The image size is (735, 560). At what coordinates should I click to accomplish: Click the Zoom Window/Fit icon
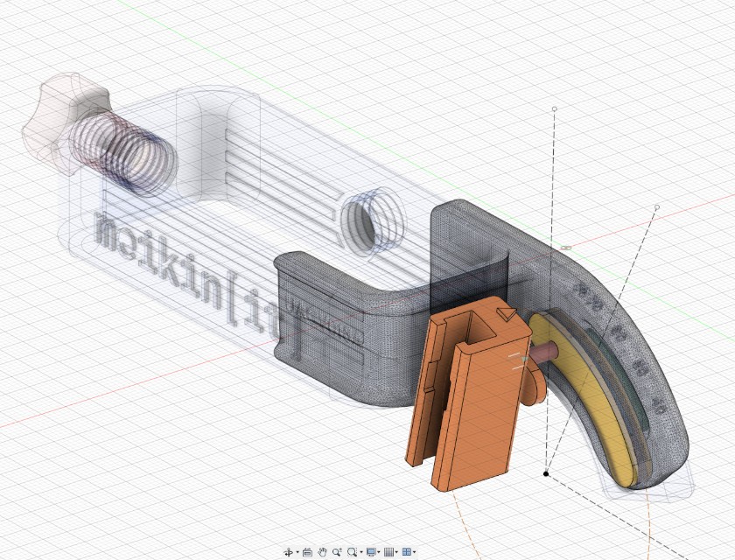click(352, 552)
